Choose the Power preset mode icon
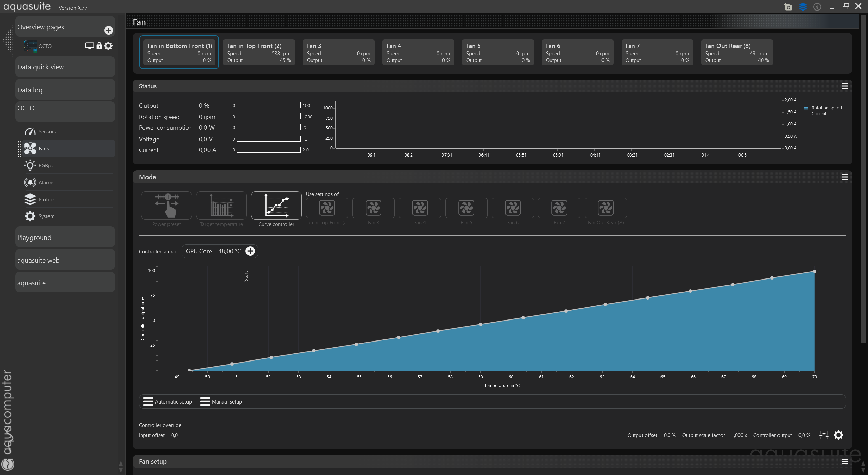Image resolution: width=868 pixels, height=475 pixels. [x=166, y=205]
